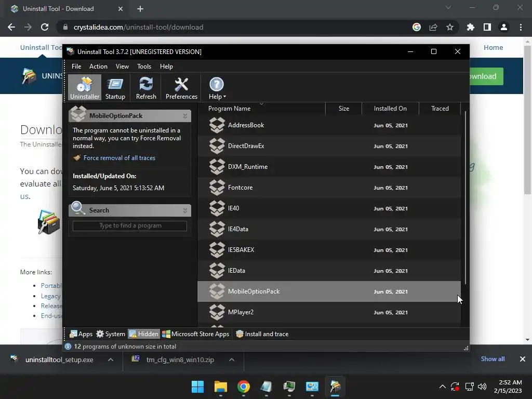Viewport: 532px width, 399px height.
Task: Expand uninstalltool_setup.exe download options
Action: pyautogui.click(x=111, y=360)
